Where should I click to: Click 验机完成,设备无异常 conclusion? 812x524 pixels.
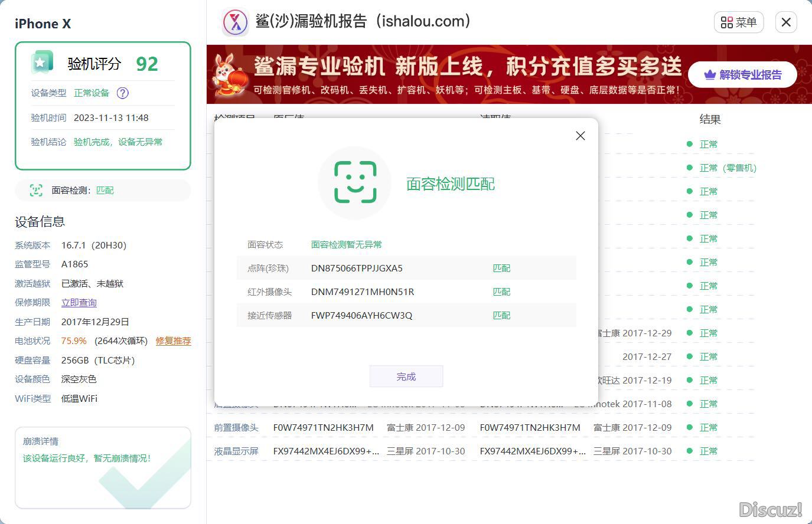118,142
